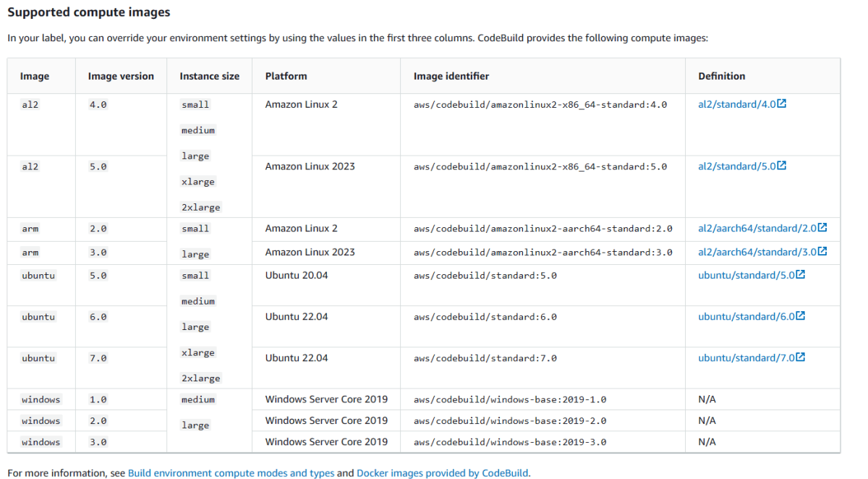Click image version 4.0 in al2 row

coord(98,105)
